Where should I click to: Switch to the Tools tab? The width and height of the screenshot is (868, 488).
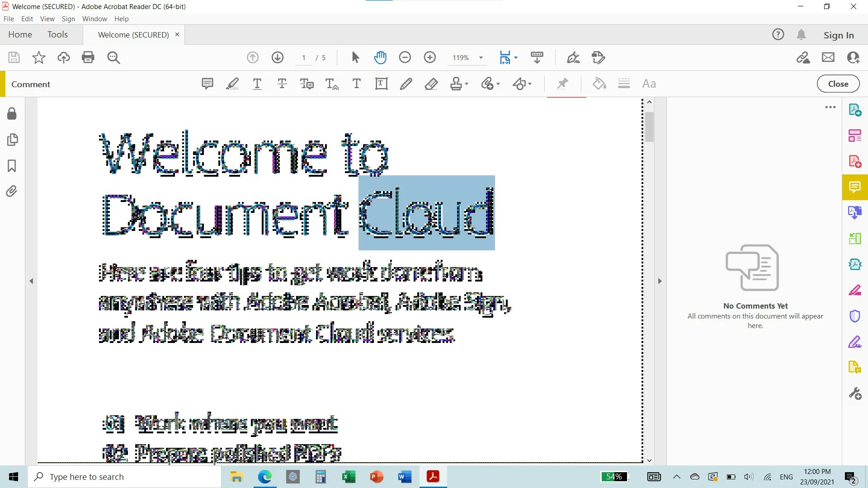point(57,34)
